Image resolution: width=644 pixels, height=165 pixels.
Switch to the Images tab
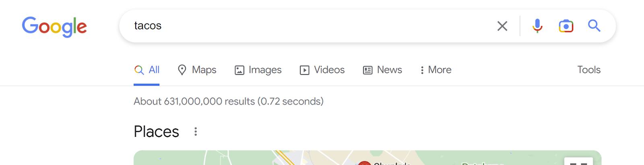[x=258, y=70]
